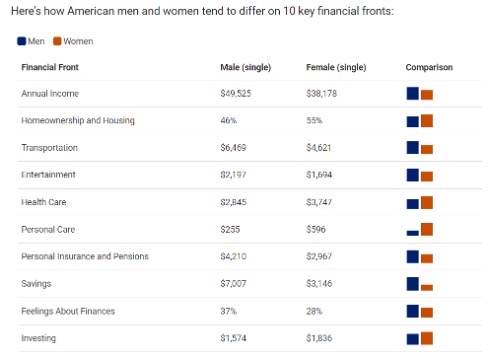Screen dimensions: 490x360
Task: Select the Personal Insurance and Pensions row label
Action: pos(85,256)
